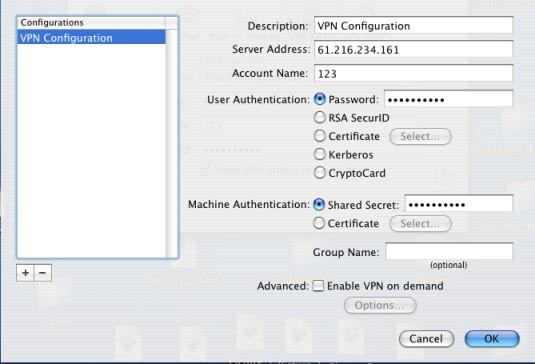Click the Shared Secret input field
The height and width of the screenshot is (364, 535).
pyautogui.click(x=459, y=204)
